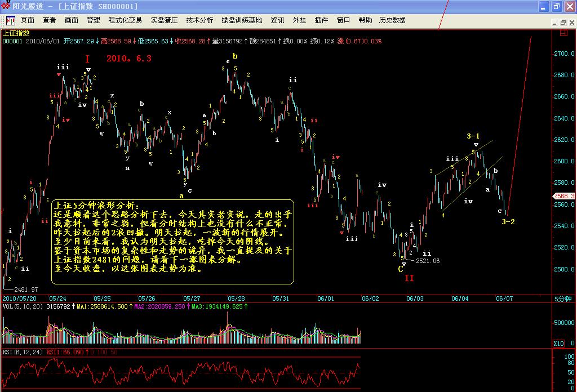Open the 实盘潜庄 menu
This screenshot has width=577, height=392.
pos(164,20)
